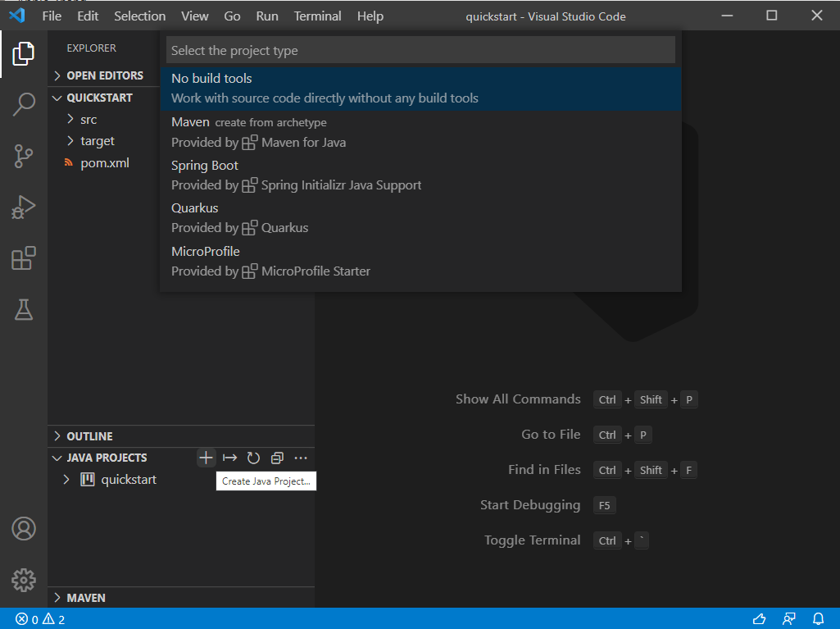Expand the src folder
Screen dimensions: 840x629
coord(89,120)
